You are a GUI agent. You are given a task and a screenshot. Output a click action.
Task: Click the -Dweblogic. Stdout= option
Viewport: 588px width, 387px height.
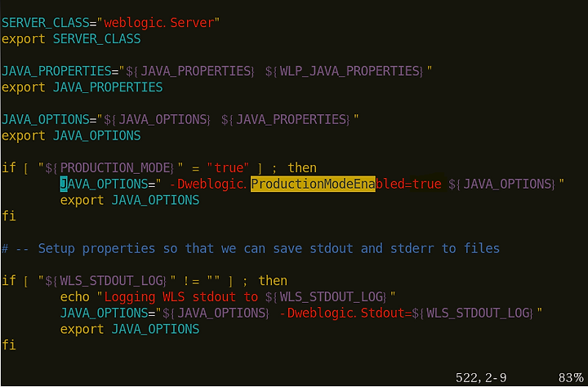[345, 314]
